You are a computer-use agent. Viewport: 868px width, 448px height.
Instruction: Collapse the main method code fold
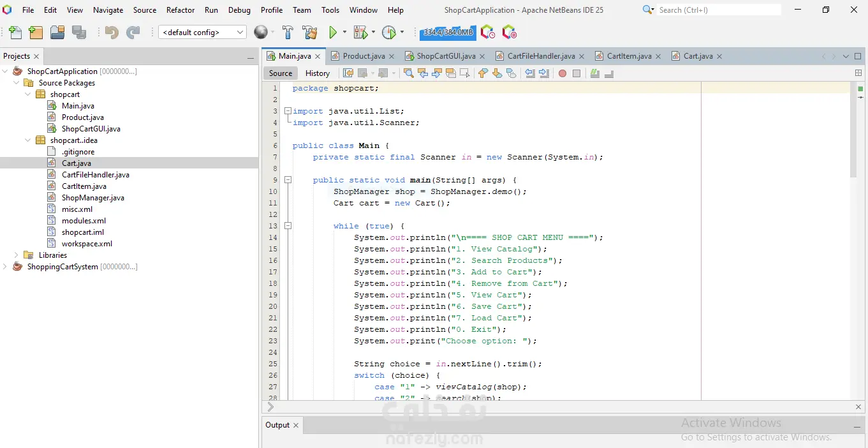pyautogui.click(x=288, y=180)
